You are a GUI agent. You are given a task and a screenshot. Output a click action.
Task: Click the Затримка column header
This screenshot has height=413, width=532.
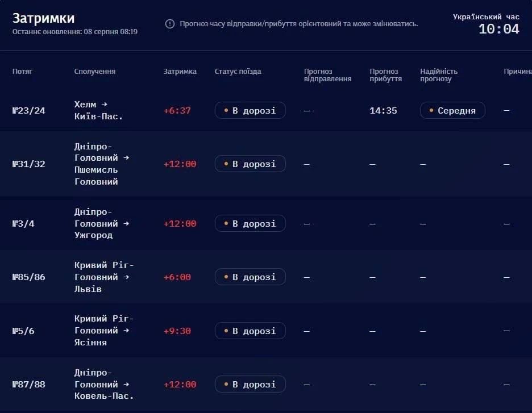point(180,71)
